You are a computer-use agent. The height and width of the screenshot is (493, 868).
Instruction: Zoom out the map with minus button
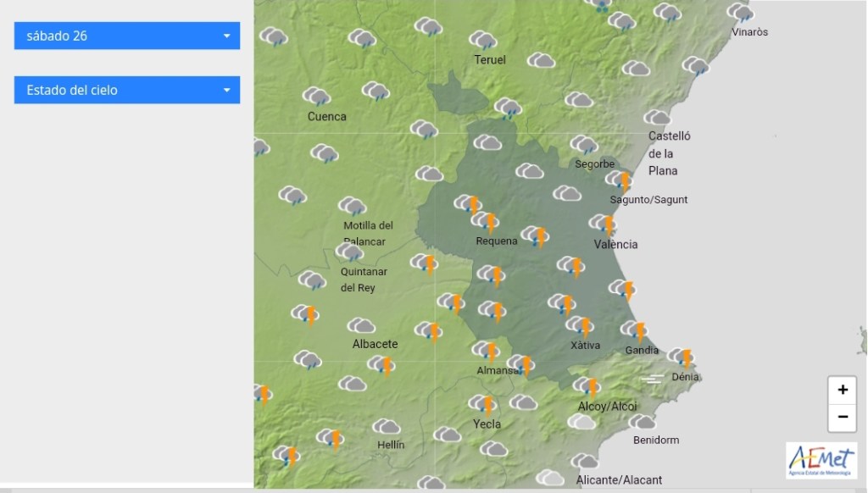[x=843, y=417]
